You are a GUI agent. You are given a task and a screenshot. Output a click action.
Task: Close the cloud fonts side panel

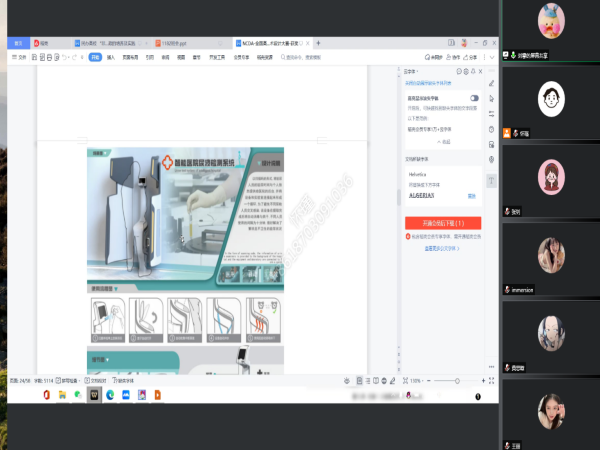pos(480,72)
